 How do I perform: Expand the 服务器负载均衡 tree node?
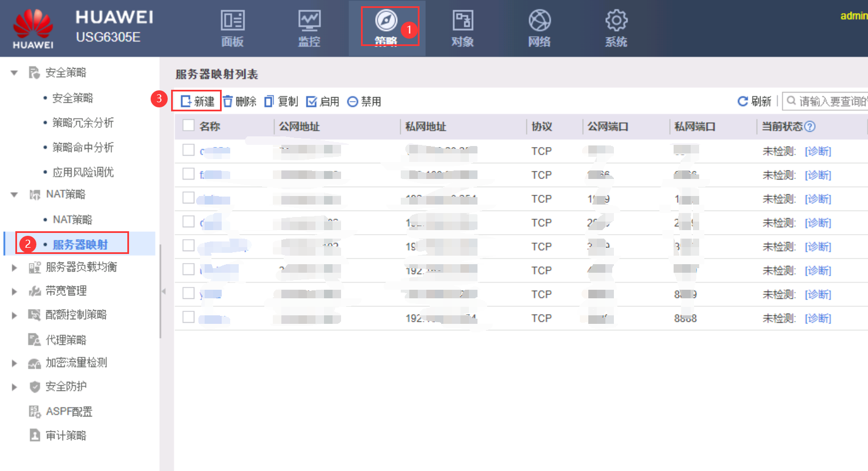(14, 267)
